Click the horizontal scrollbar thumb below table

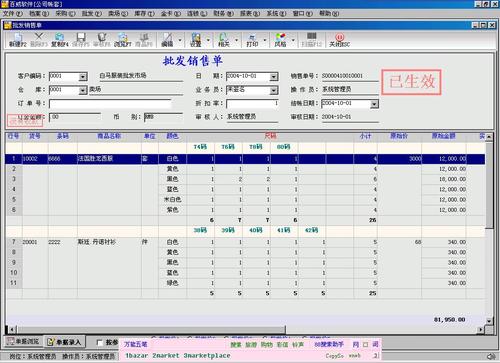[x=152, y=330]
